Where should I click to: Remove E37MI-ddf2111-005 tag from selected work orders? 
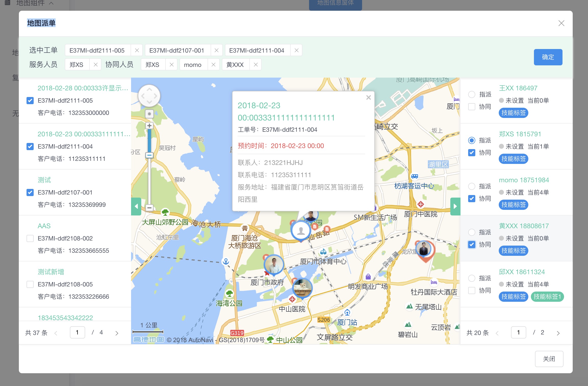point(137,50)
